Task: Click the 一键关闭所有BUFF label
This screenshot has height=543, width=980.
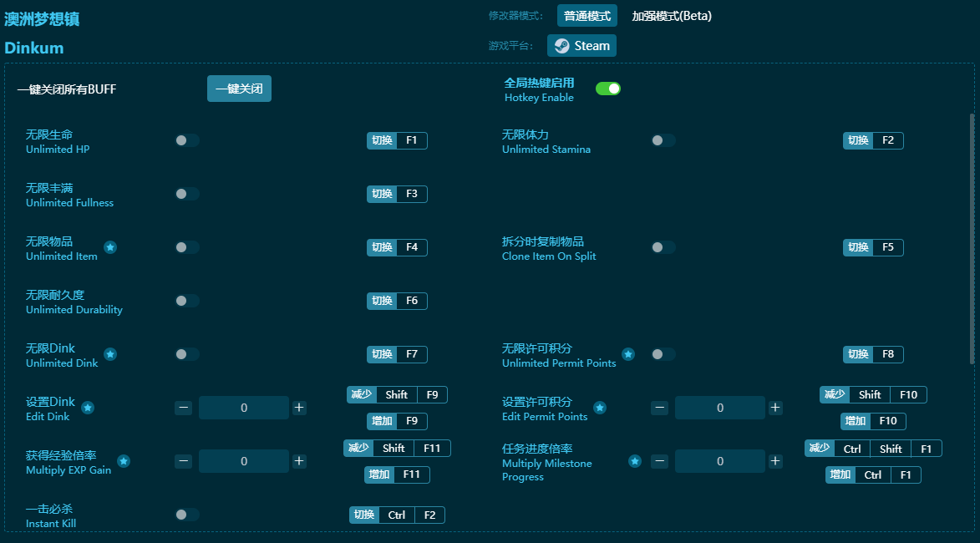Action: click(67, 89)
